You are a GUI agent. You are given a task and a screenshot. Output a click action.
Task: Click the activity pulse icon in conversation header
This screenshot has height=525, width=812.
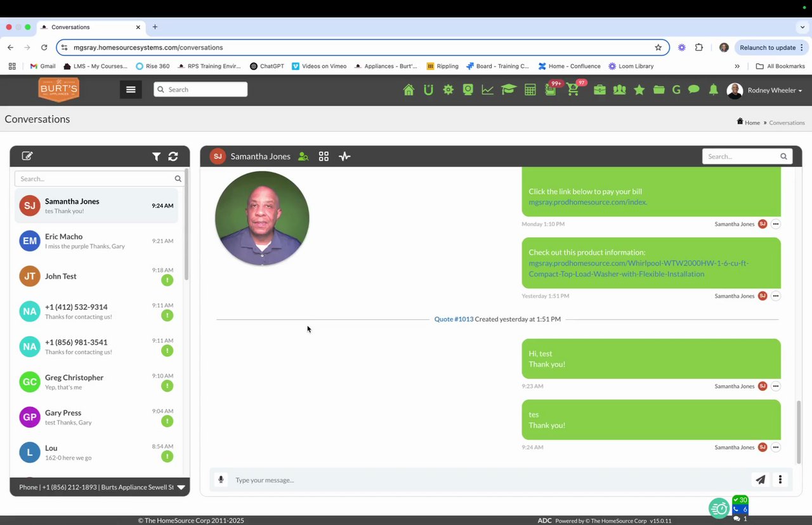click(x=344, y=156)
